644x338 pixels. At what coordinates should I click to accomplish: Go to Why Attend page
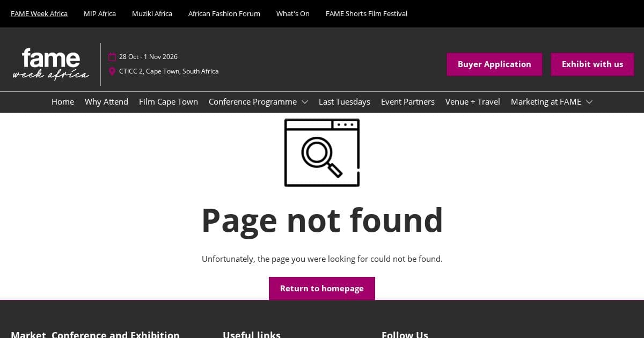106,102
